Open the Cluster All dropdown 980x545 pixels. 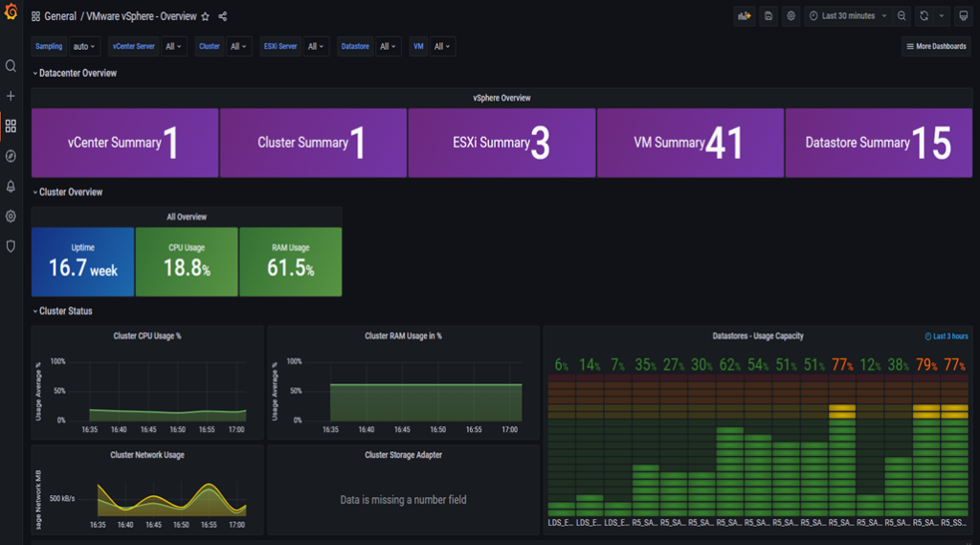click(x=238, y=46)
